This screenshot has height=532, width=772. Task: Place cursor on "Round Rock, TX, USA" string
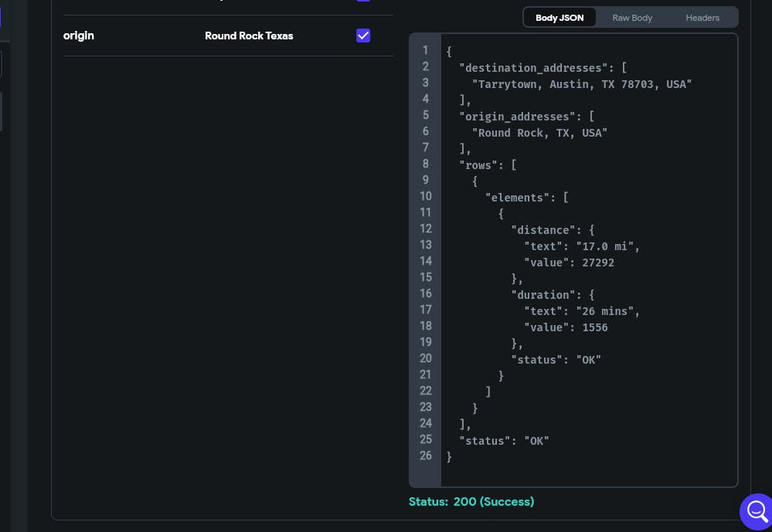point(539,133)
